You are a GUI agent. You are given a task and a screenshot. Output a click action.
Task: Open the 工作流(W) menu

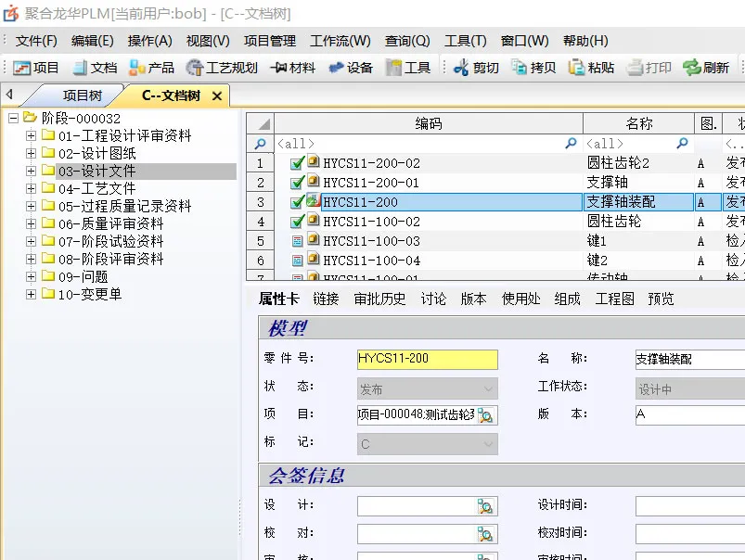pos(340,41)
